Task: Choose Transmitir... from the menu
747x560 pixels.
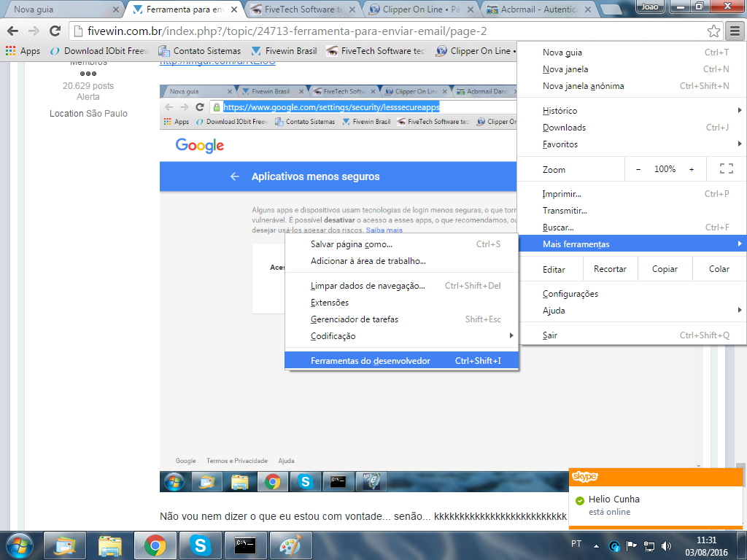Action: (x=632, y=211)
